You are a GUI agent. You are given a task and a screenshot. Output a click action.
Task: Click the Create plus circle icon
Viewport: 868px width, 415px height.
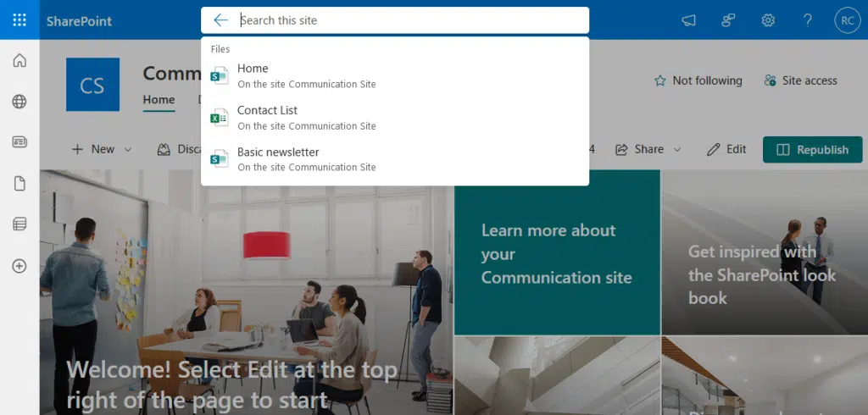pyautogui.click(x=19, y=266)
